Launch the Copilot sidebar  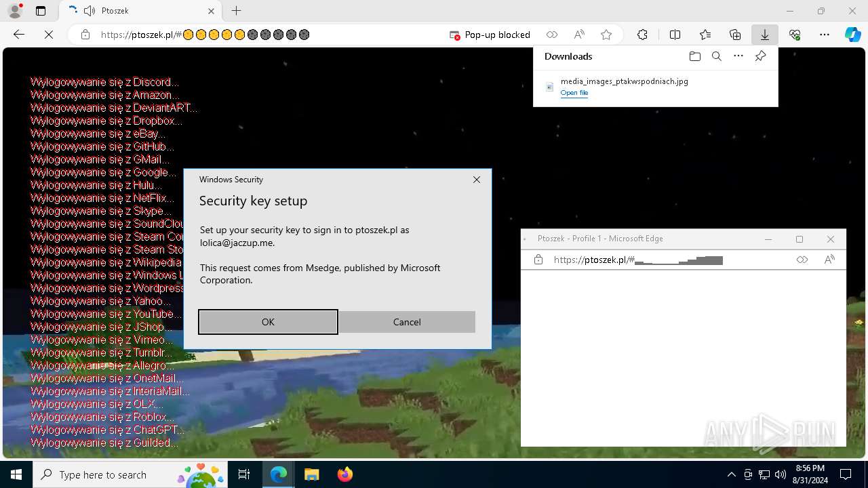coord(852,35)
